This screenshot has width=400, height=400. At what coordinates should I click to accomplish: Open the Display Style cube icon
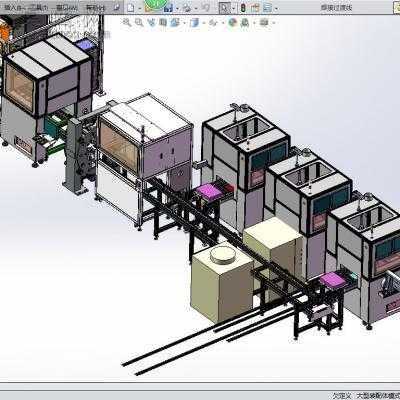[x=194, y=22]
